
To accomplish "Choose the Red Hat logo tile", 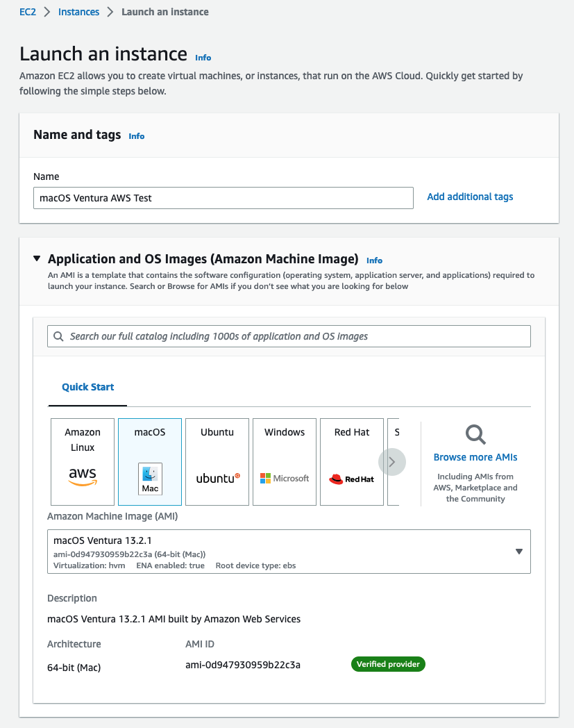I will pyautogui.click(x=352, y=461).
